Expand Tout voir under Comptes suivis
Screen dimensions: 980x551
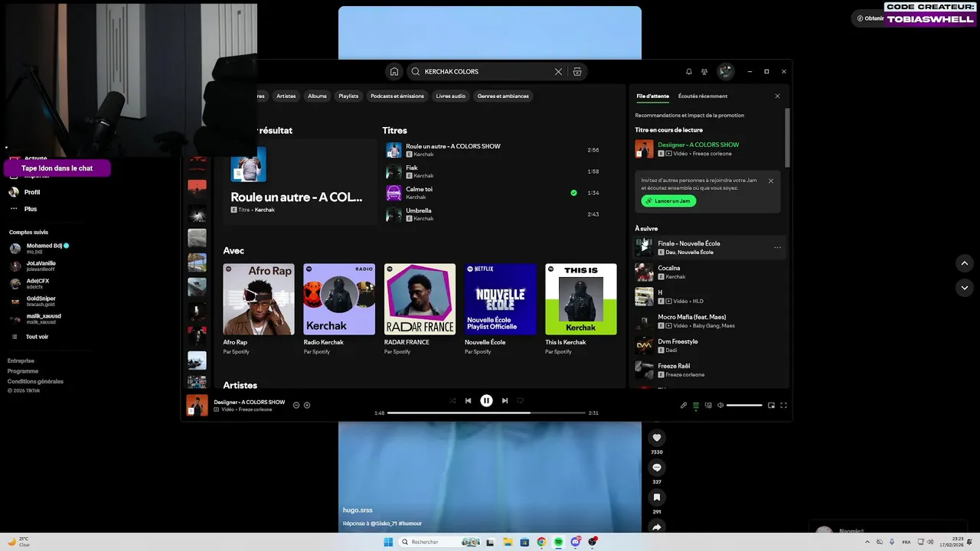coord(37,337)
